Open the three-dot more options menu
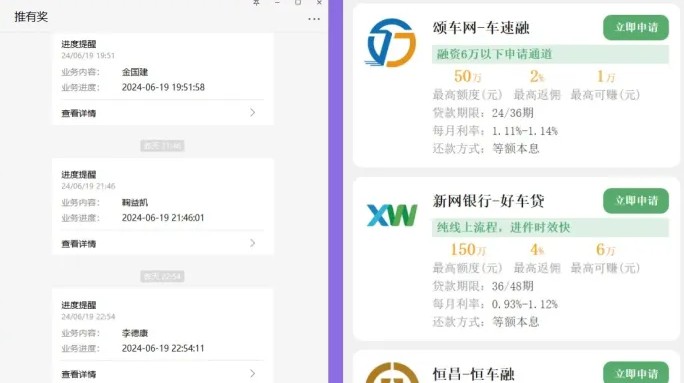The width and height of the screenshot is (684, 383). (x=314, y=19)
